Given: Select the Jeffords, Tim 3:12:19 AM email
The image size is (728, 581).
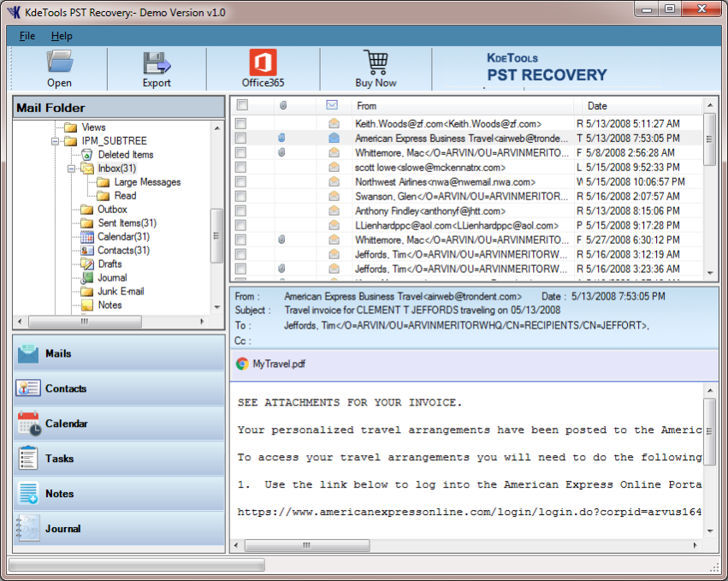Looking at the screenshot, I should click(466, 254).
